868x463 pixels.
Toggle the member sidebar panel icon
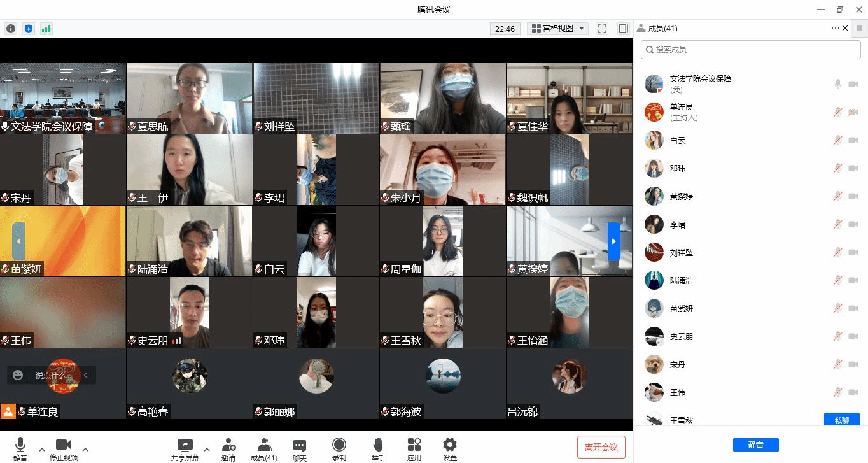[623, 29]
